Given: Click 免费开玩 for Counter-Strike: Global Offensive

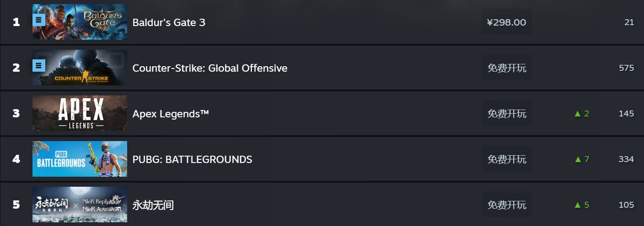Looking at the screenshot, I should coord(507,68).
